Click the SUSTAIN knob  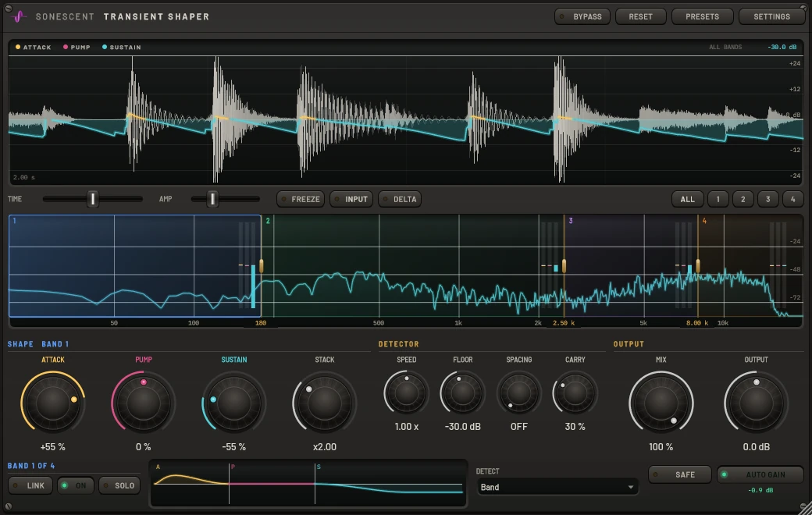point(233,403)
